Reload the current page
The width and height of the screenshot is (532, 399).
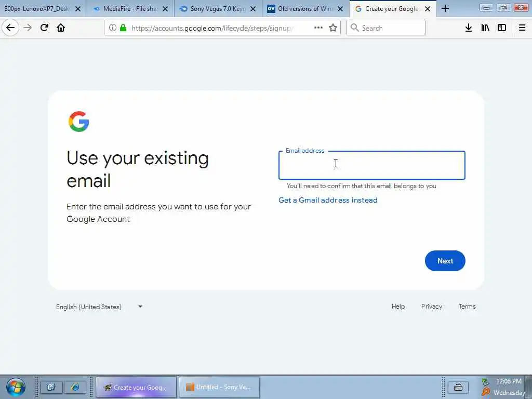click(44, 28)
